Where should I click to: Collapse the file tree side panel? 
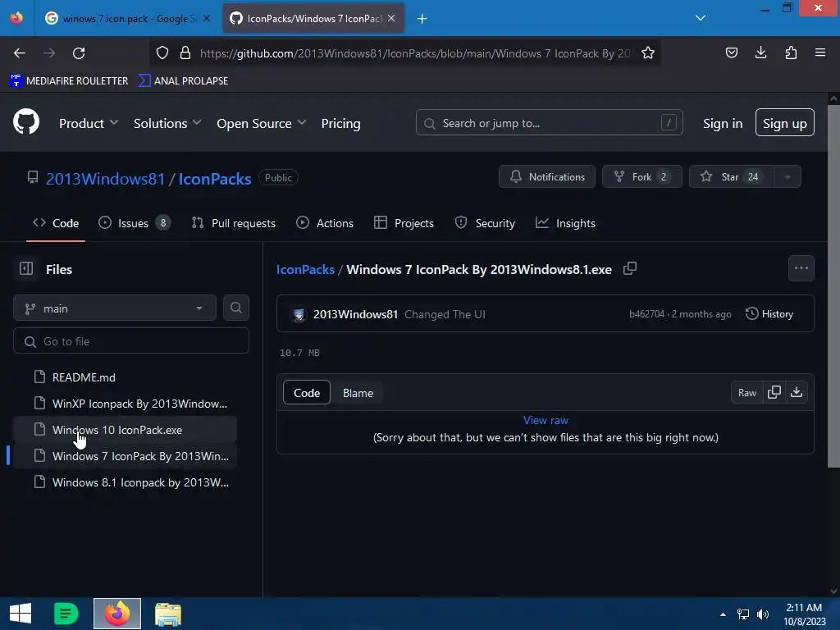click(26, 268)
